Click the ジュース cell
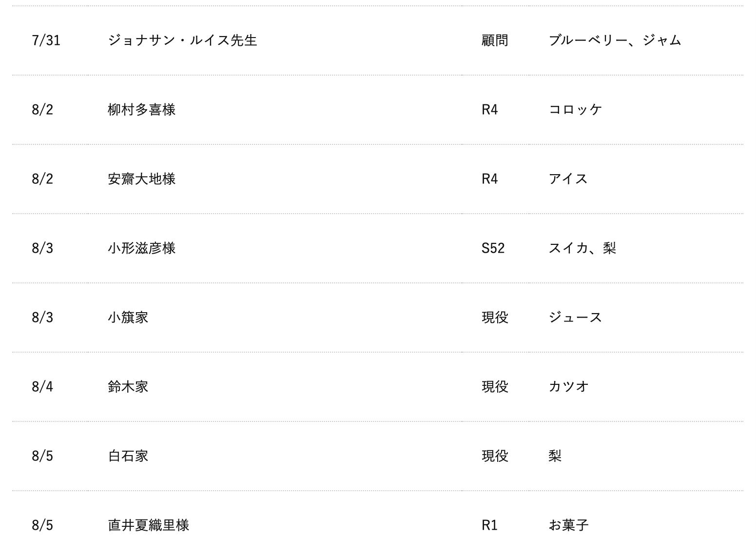The width and height of the screenshot is (756, 558). [x=575, y=318]
